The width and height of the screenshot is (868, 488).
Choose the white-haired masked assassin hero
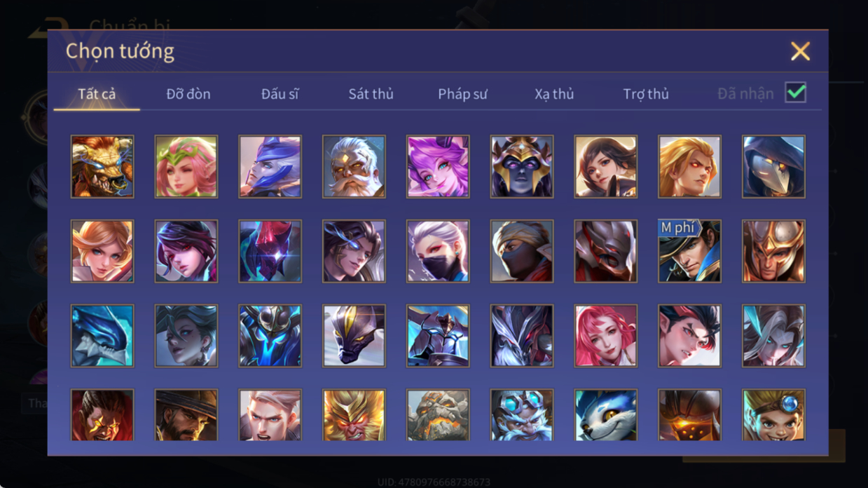[438, 251]
